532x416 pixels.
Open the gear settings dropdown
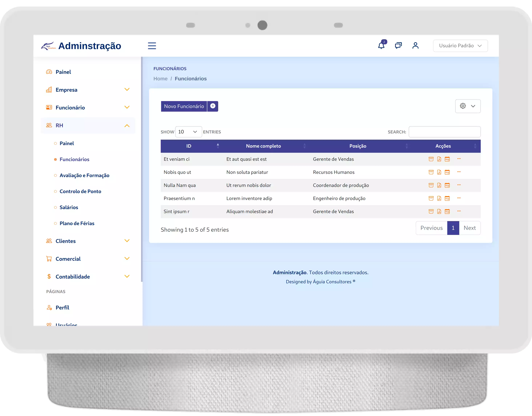click(x=468, y=106)
